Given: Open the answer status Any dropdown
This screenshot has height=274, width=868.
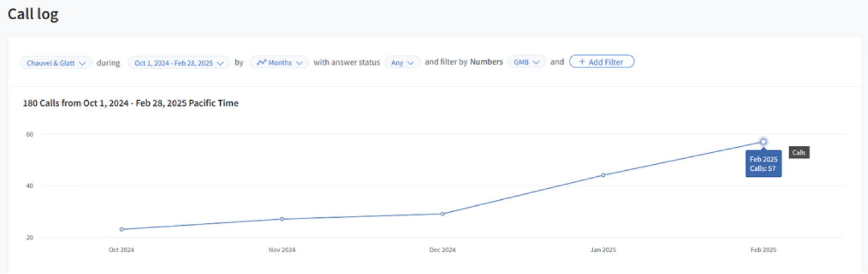Looking at the screenshot, I should (402, 63).
